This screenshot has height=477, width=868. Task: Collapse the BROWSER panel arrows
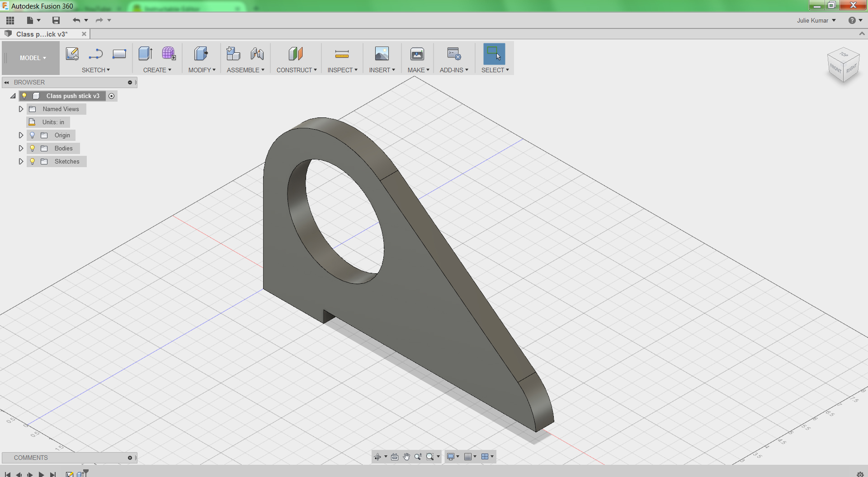click(x=6, y=82)
